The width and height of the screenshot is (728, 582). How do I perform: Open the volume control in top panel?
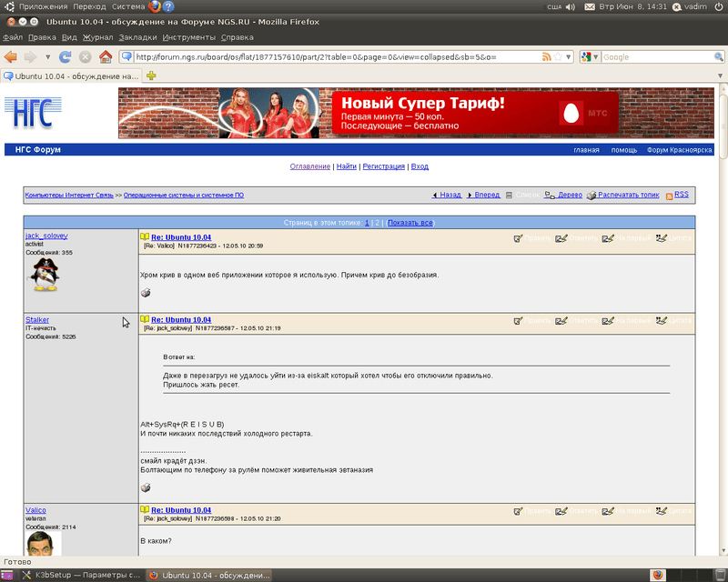[571, 6]
